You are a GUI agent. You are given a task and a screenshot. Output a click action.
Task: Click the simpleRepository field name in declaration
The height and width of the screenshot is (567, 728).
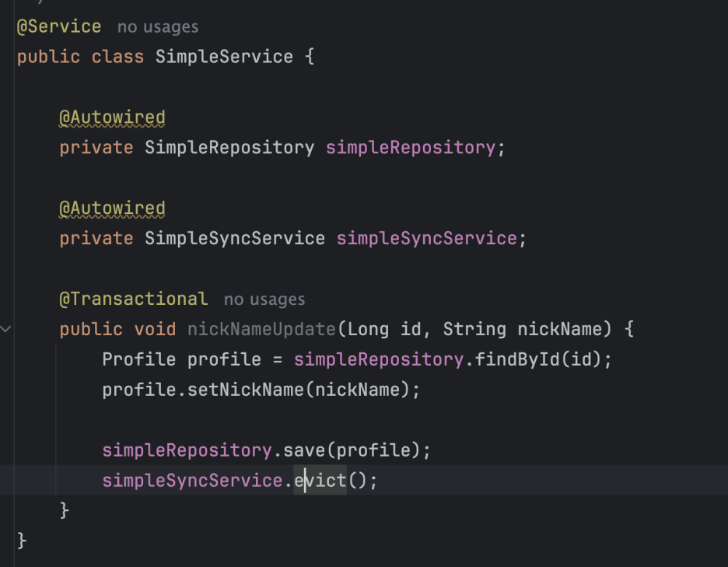[411, 148]
